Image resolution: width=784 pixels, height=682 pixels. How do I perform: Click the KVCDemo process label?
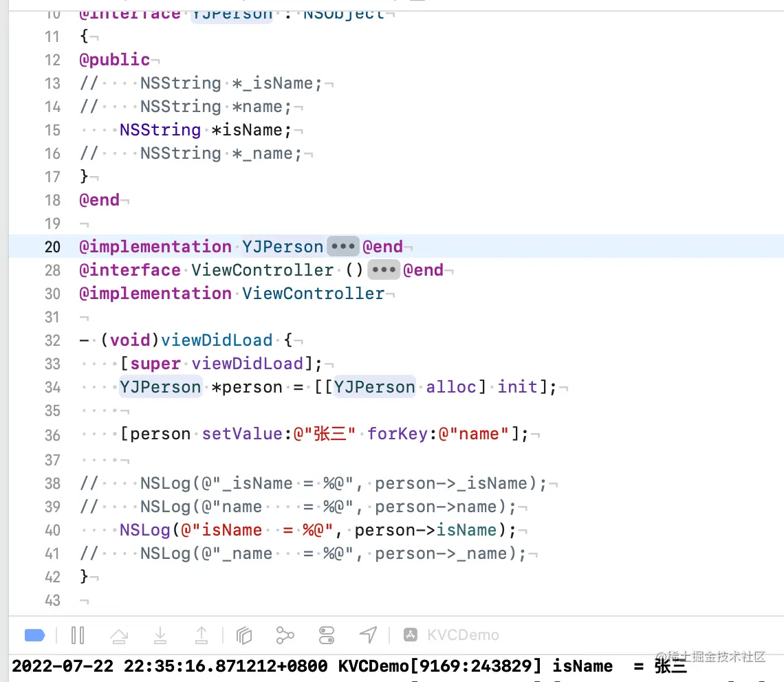[462, 635]
